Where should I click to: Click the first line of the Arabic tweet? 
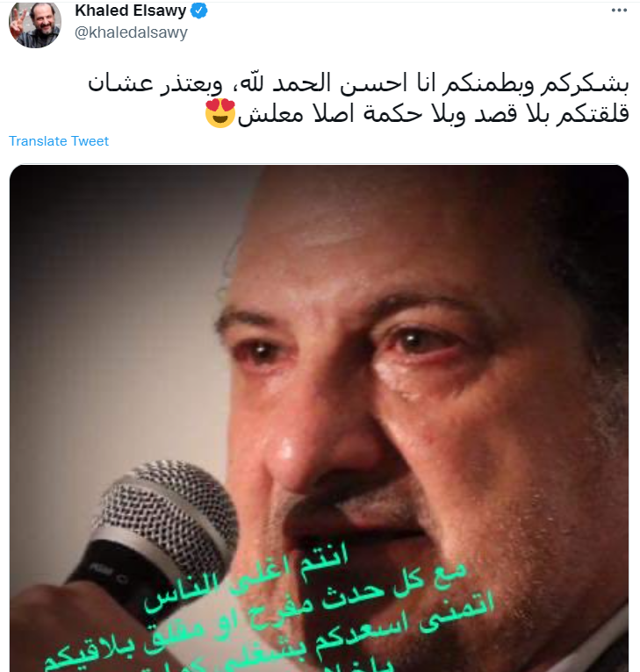(x=358, y=83)
